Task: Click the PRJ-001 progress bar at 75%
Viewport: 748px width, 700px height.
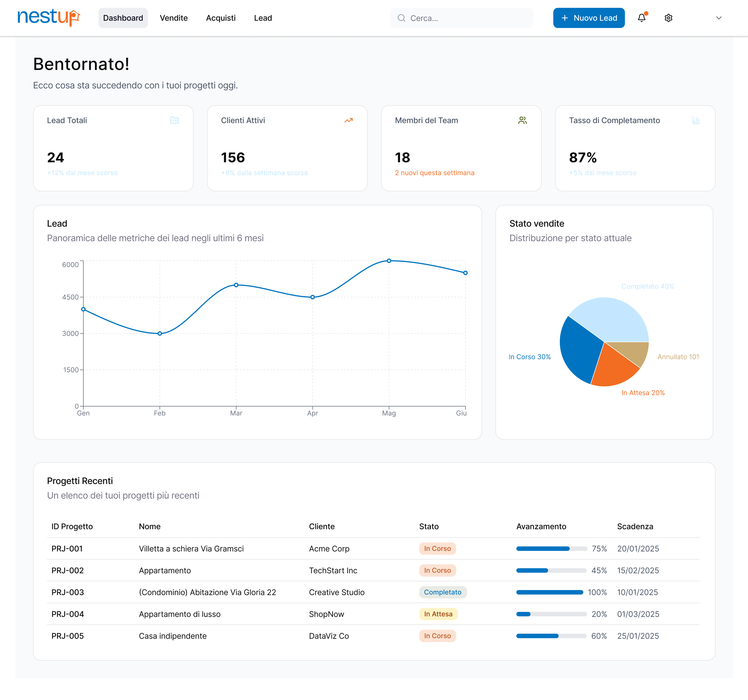Action: 551,548
